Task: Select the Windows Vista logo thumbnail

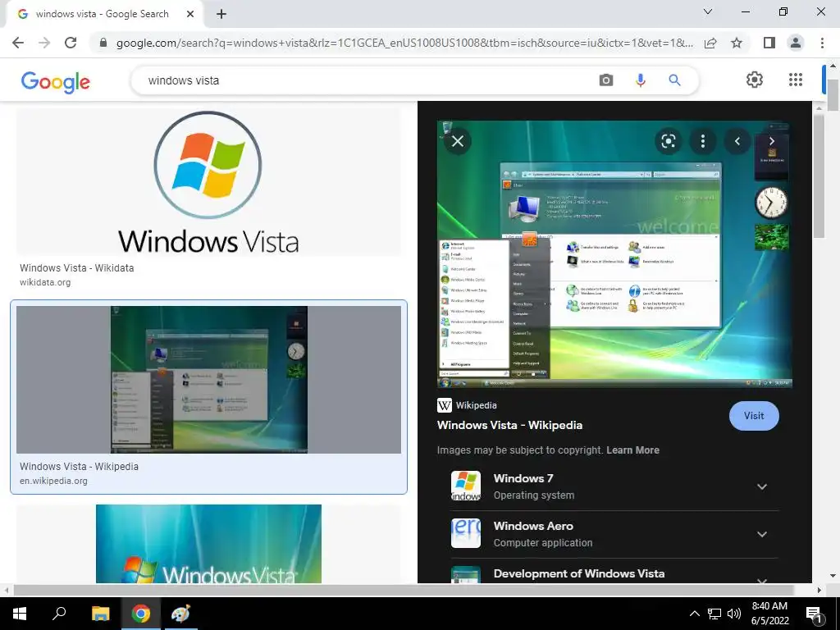Action: (x=208, y=182)
